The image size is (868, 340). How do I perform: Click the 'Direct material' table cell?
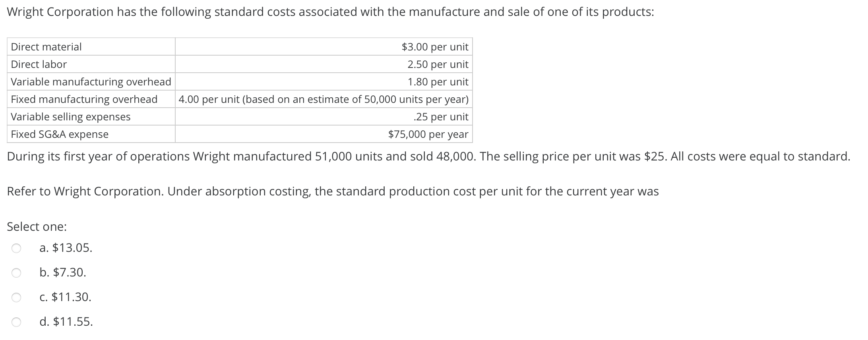pos(46,47)
